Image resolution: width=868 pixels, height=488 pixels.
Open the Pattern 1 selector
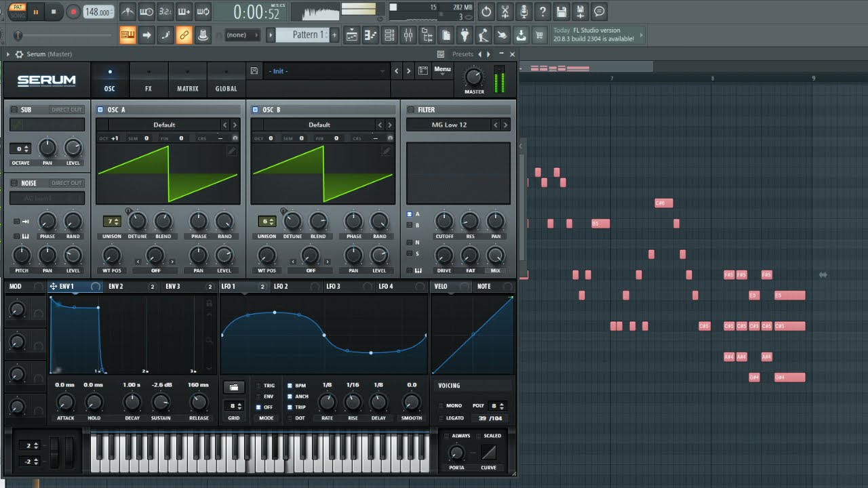301,35
